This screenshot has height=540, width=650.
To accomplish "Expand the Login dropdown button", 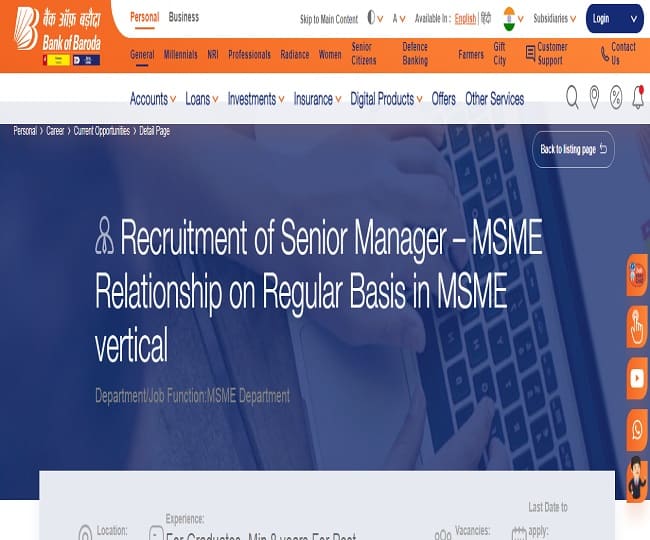I will click(x=614, y=18).
